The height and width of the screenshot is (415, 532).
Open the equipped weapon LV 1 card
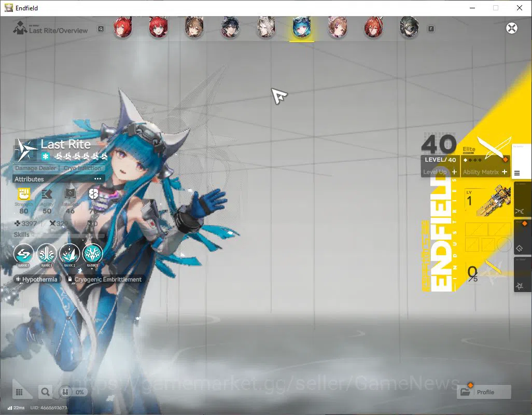[487, 201]
